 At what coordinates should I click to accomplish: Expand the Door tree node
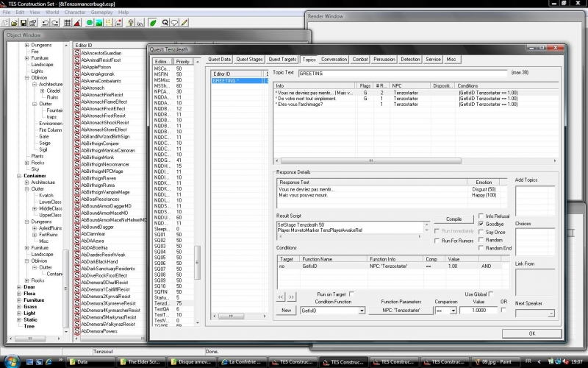tap(19, 287)
